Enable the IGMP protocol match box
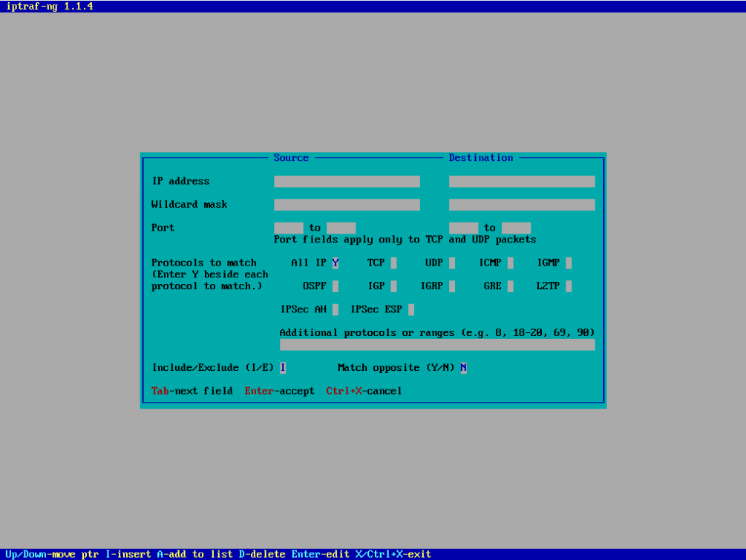746x560 pixels. point(569,263)
